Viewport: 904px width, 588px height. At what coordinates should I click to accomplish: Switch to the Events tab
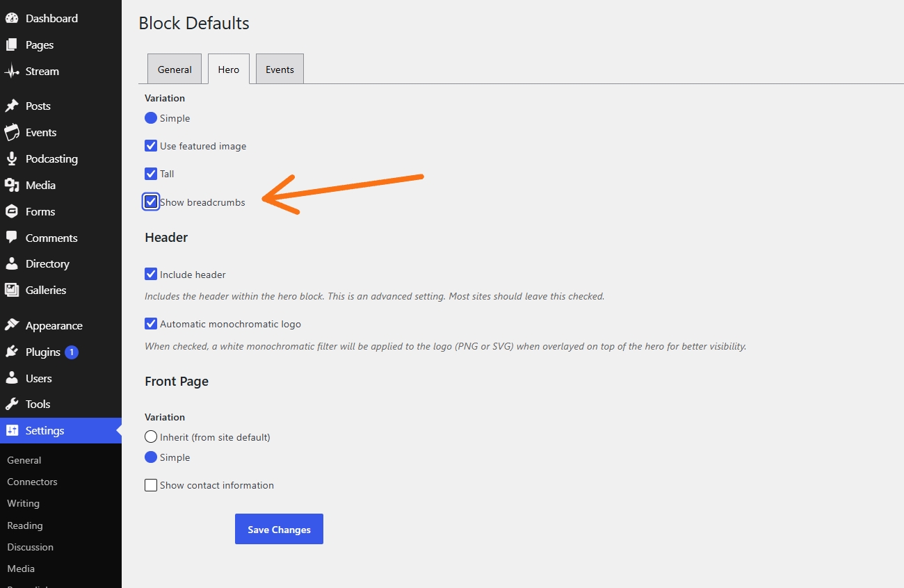pyautogui.click(x=280, y=69)
